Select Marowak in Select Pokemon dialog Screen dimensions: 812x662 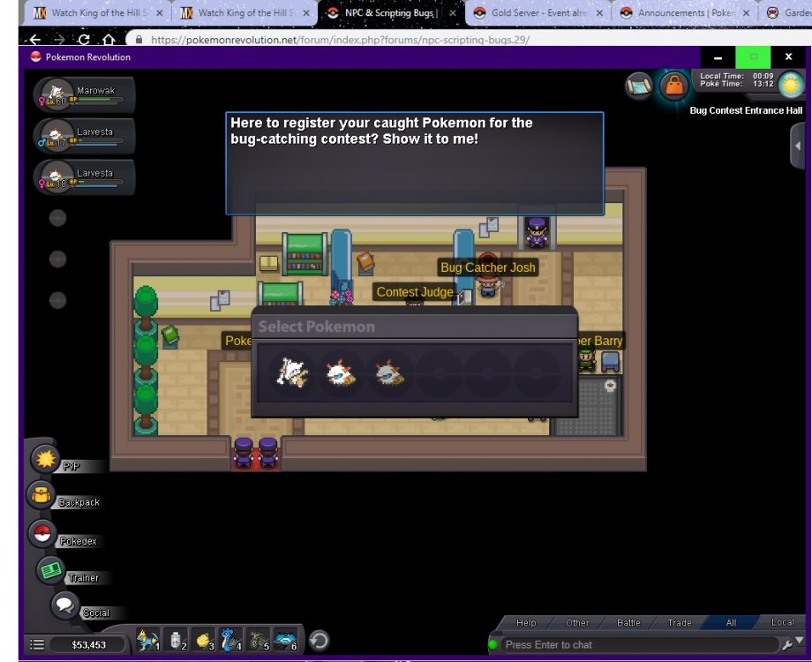(x=290, y=374)
